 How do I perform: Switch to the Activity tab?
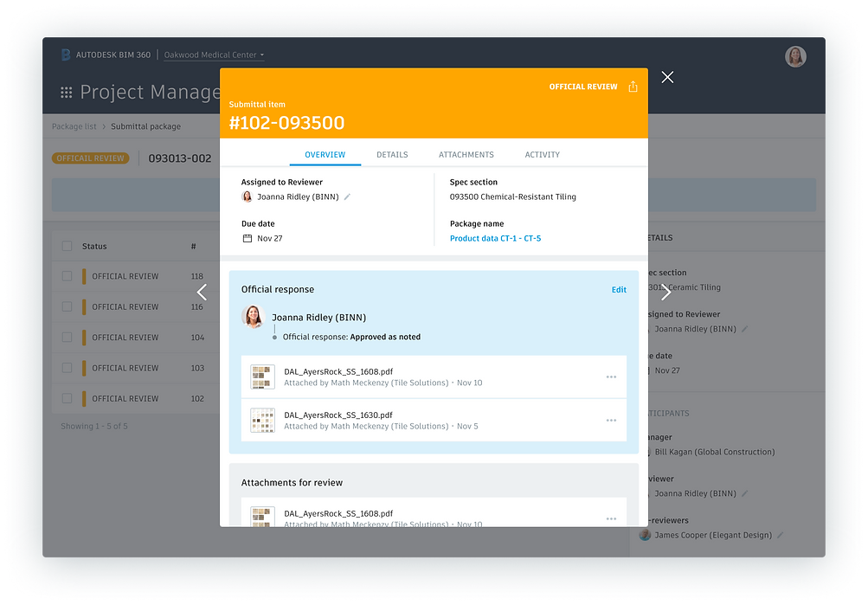point(542,154)
